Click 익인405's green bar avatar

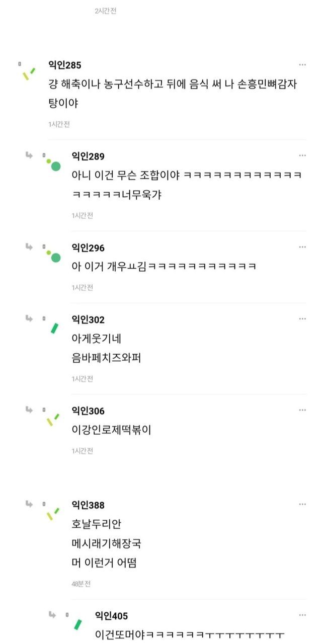(x=78, y=624)
